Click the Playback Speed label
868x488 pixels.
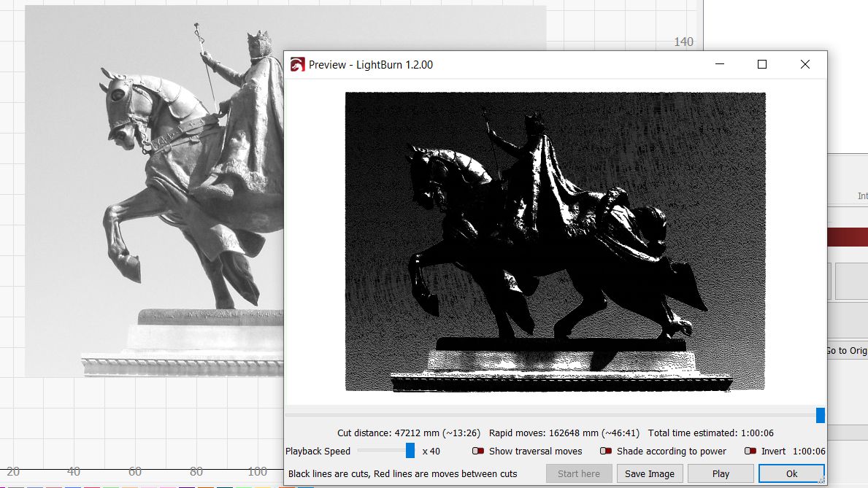318,451
